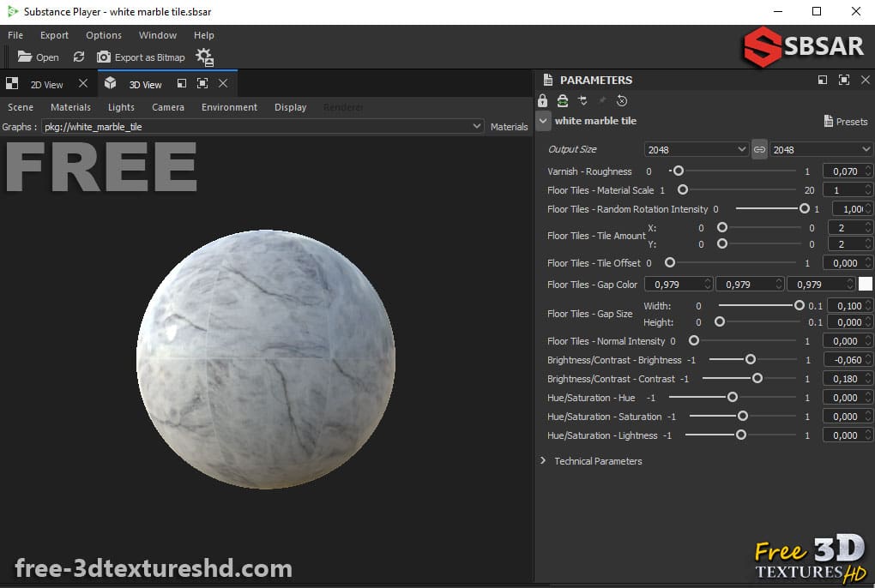
Task: Click the Gap Size Width value field 0,100
Action: point(850,306)
